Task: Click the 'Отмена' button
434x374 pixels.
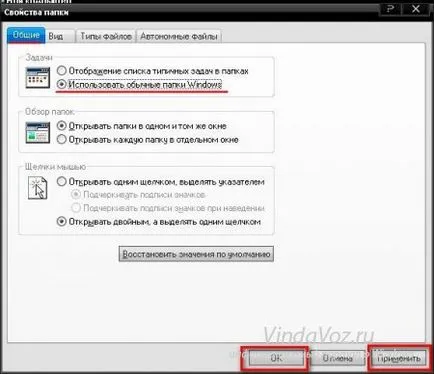Action: tap(337, 358)
